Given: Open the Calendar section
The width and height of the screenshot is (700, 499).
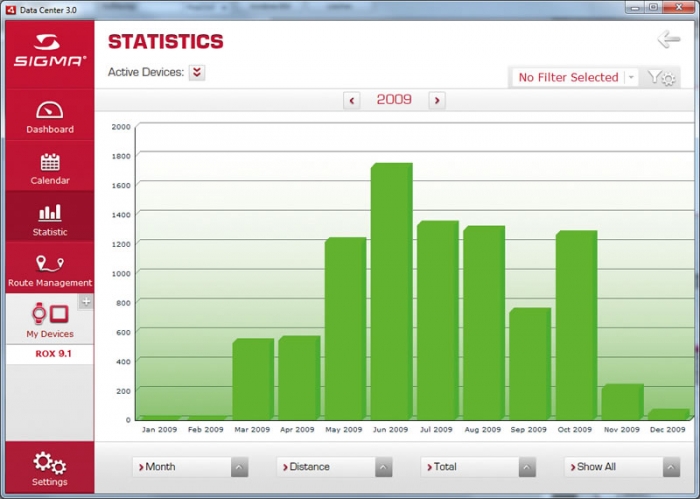Looking at the screenshot, I should [50, 167].
